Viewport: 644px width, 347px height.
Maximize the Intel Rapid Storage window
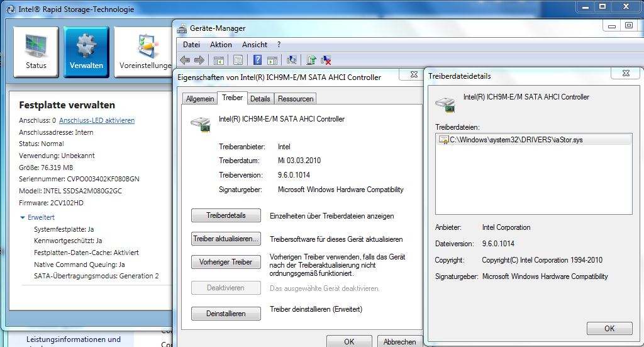(x=602, y=6)
